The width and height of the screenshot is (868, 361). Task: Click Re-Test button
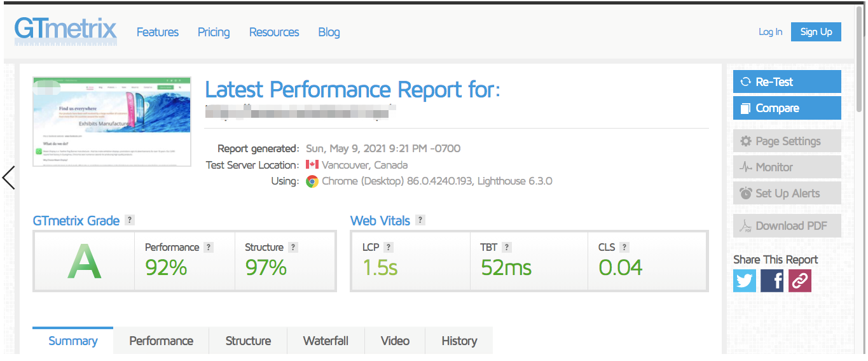[787, 81]
